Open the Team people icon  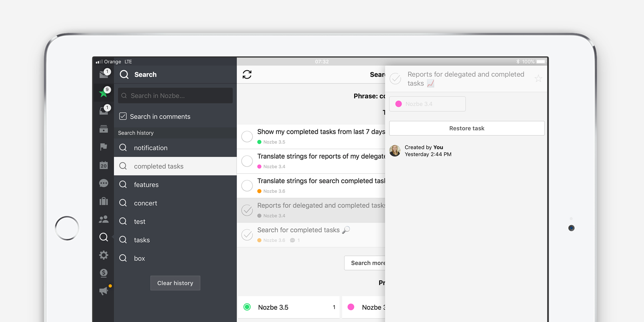point(104,219)
